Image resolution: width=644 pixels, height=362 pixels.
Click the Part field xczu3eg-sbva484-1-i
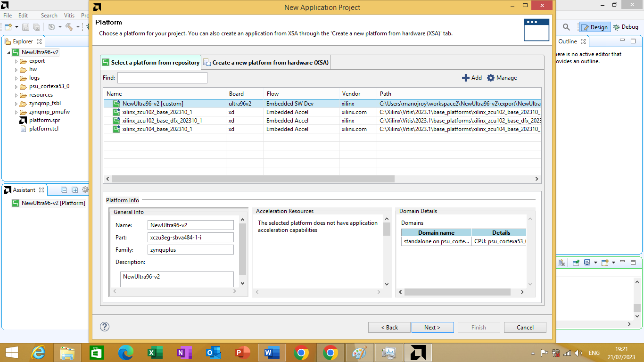pyautogui.click(x=190, y=238)
